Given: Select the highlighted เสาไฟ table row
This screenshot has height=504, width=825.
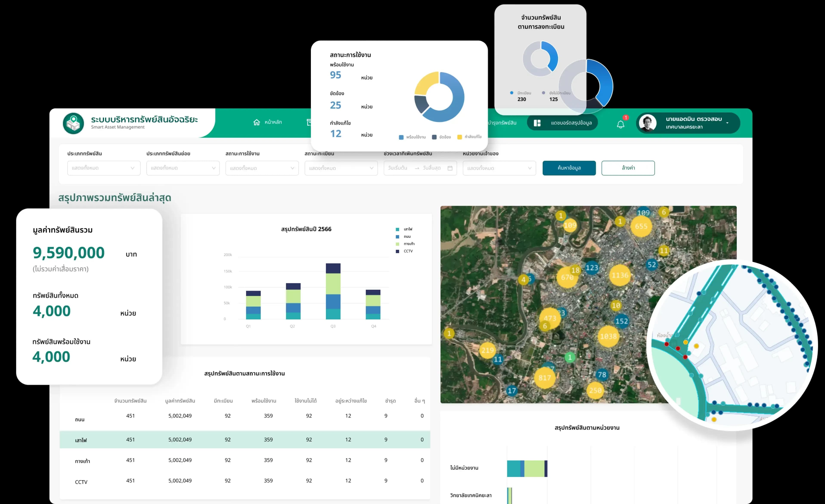Looking at the screenshot, I should (x=245, y=440).
